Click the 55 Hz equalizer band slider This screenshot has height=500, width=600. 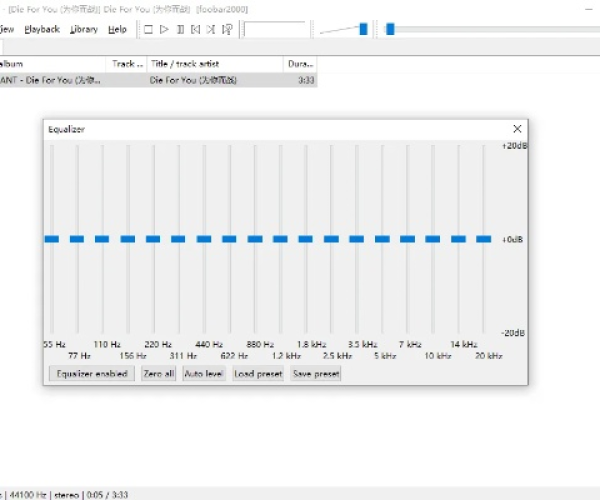tap(52, 239)
